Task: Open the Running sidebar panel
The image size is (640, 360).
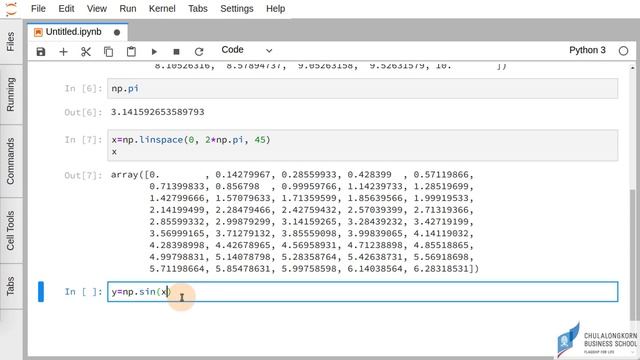Action: (11, 94)
